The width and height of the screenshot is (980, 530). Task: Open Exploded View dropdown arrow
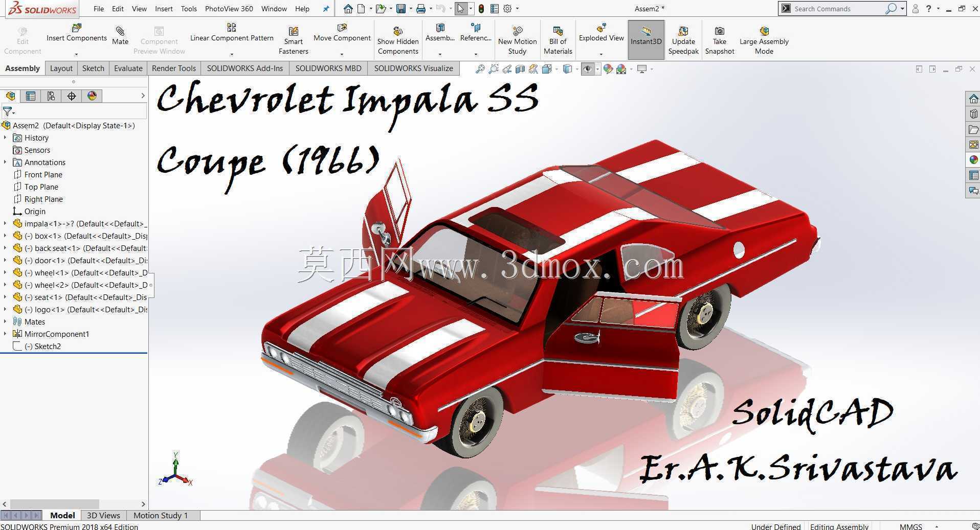601,54
